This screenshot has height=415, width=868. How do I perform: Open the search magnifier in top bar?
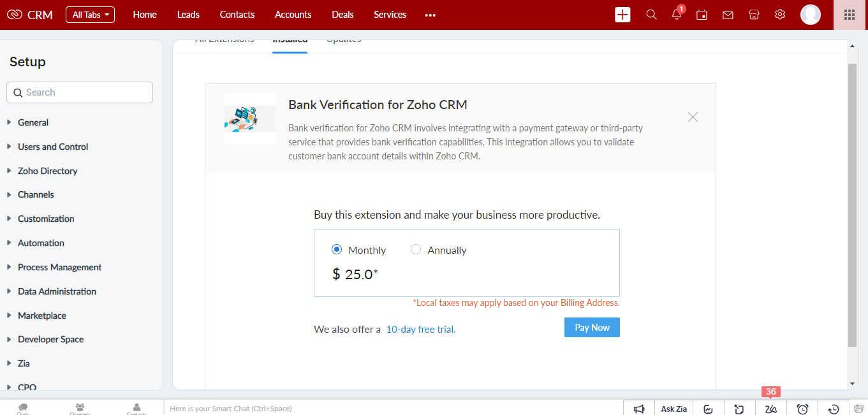651,15
